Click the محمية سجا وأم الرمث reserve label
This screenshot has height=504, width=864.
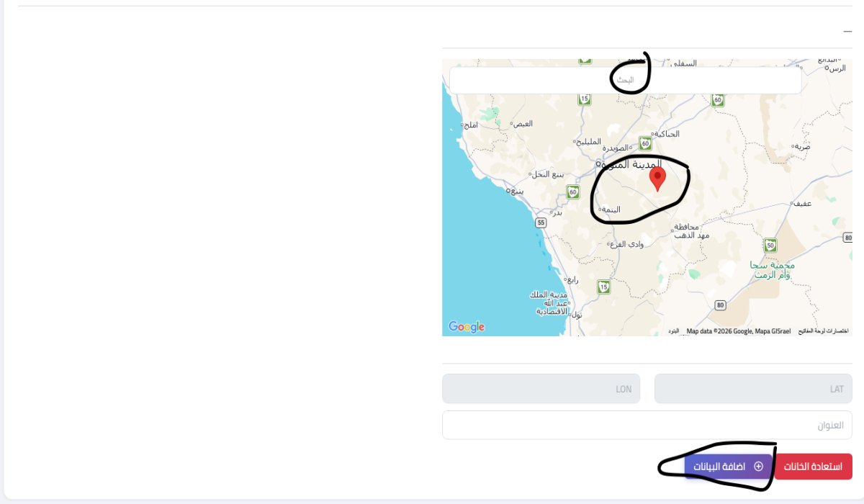click(x=771, y=270)
